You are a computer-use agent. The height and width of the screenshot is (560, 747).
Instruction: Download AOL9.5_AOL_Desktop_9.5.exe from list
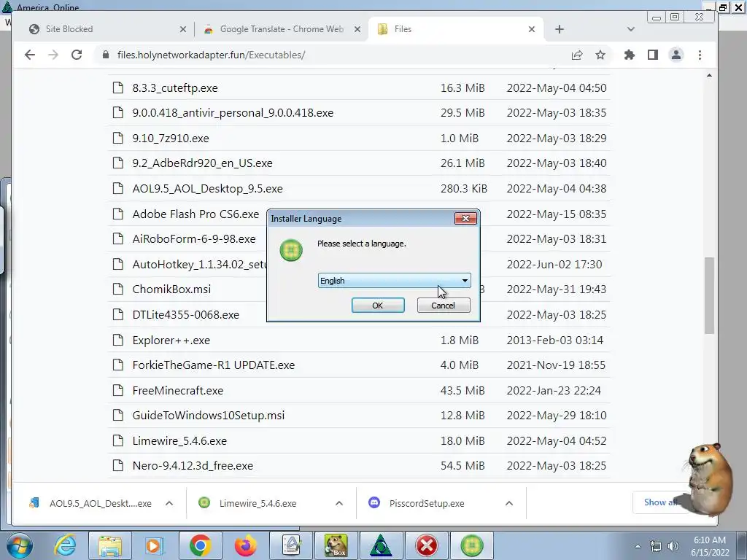coord(207,189)
